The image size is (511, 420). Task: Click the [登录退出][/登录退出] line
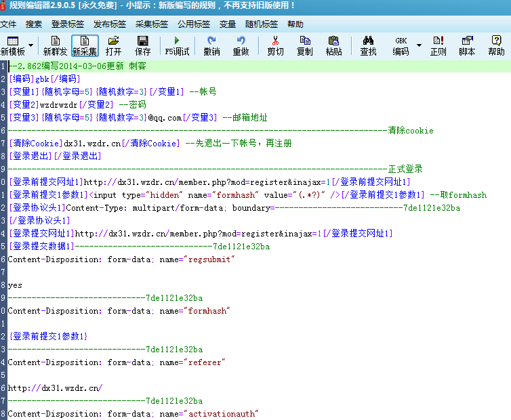55,156
